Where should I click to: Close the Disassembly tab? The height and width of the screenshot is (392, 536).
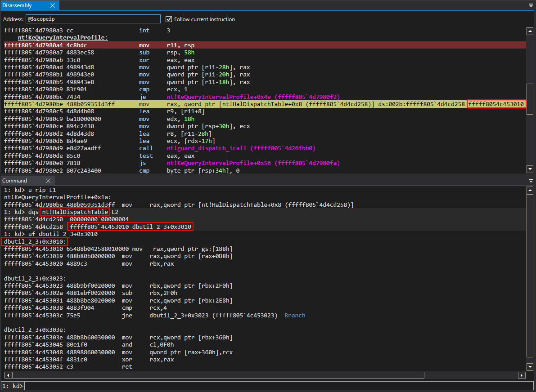click(x=52, y=5)
